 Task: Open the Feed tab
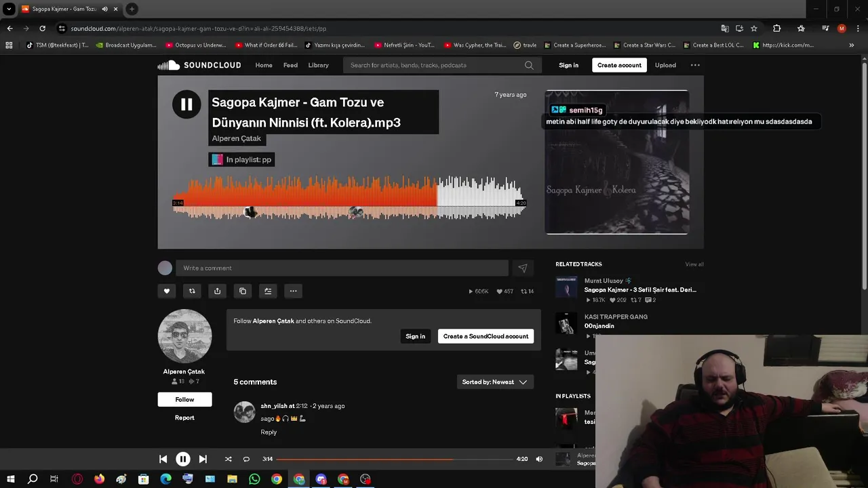pos(290,65)
